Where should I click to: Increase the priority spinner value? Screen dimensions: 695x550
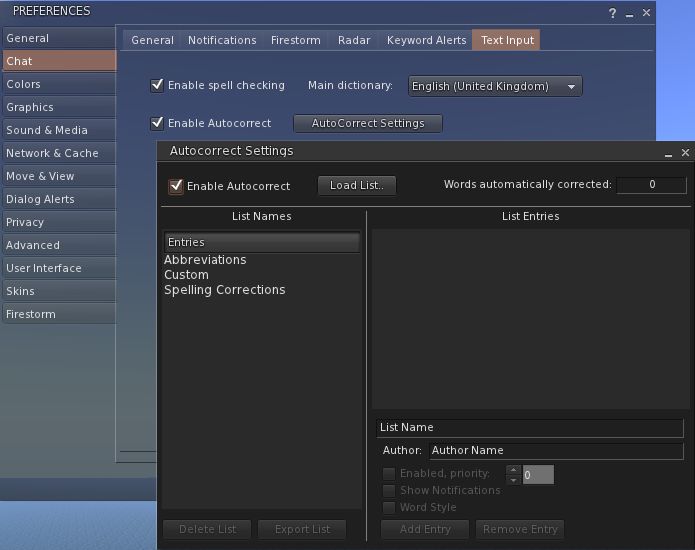513,469
